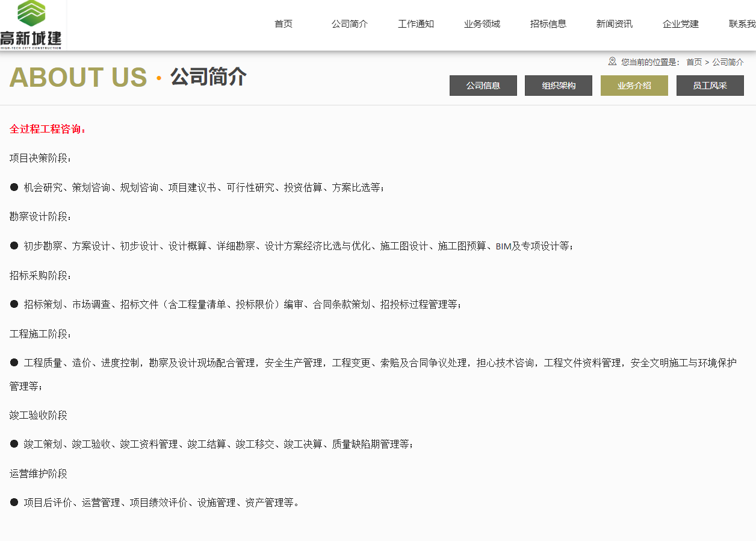Open the 企业党建 menu item
This screenshot has height=541, width=756.
point(681,24)
